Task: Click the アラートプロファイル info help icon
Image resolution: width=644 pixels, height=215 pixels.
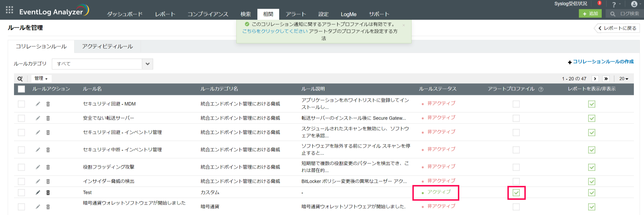Action: [x=541, y=89]
